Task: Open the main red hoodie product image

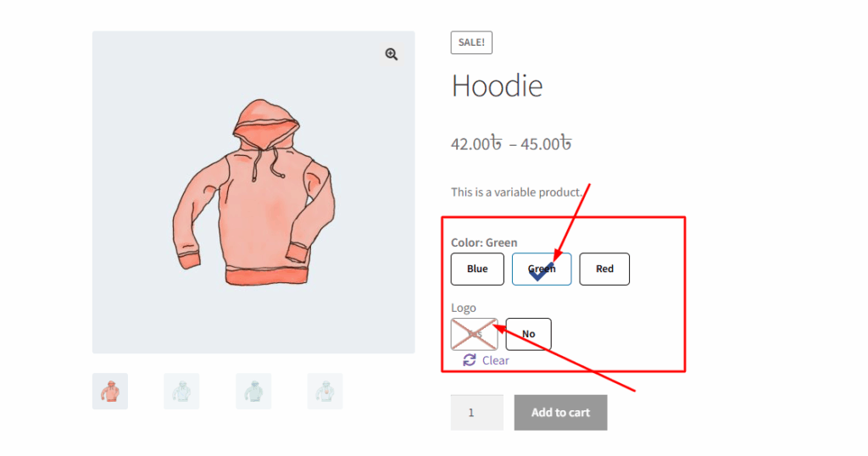Action: (x=253, y=192)
